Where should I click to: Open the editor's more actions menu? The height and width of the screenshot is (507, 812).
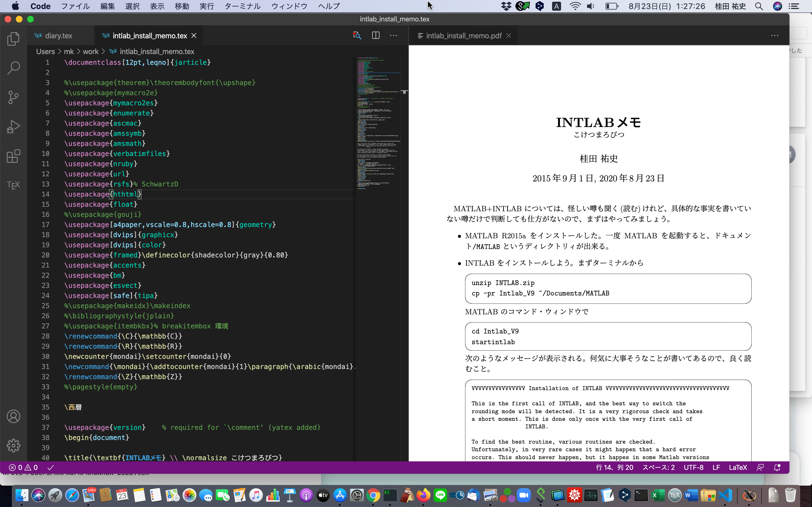coord(393,35)
